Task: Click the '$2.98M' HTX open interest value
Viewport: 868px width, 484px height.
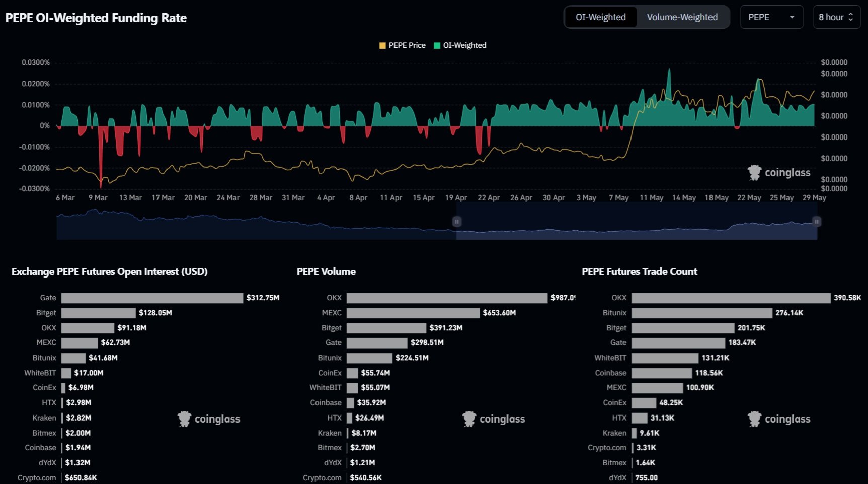Action: [78, 403]
